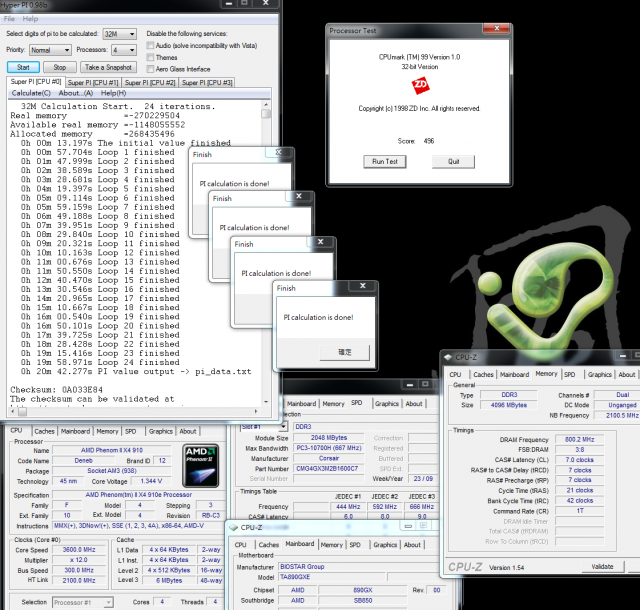The width and height of the screenshot is (640, 610).
Task: Click the CPU-Z title icon of Memory window
Action: pos(448,357)
